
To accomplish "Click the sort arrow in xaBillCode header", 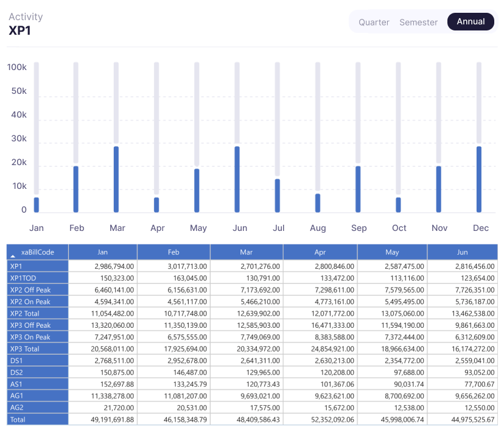I will tap(13, 253).
